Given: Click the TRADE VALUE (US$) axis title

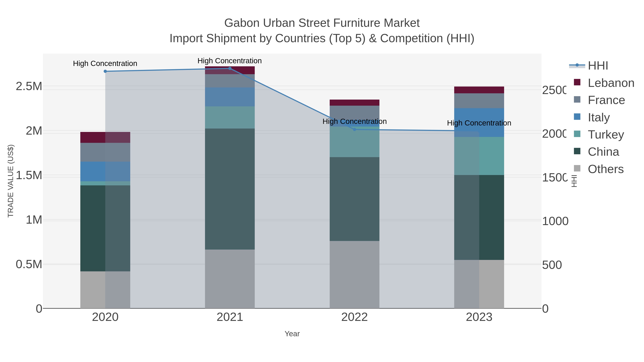Looking at the screenshot, I should [11, 181].
